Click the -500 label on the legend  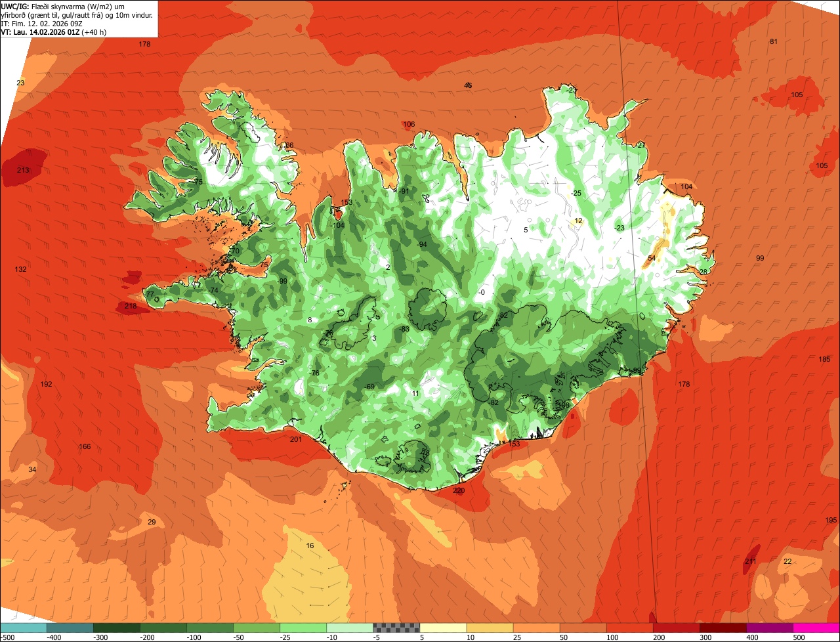pyautogui.click(x=7, y=637)
